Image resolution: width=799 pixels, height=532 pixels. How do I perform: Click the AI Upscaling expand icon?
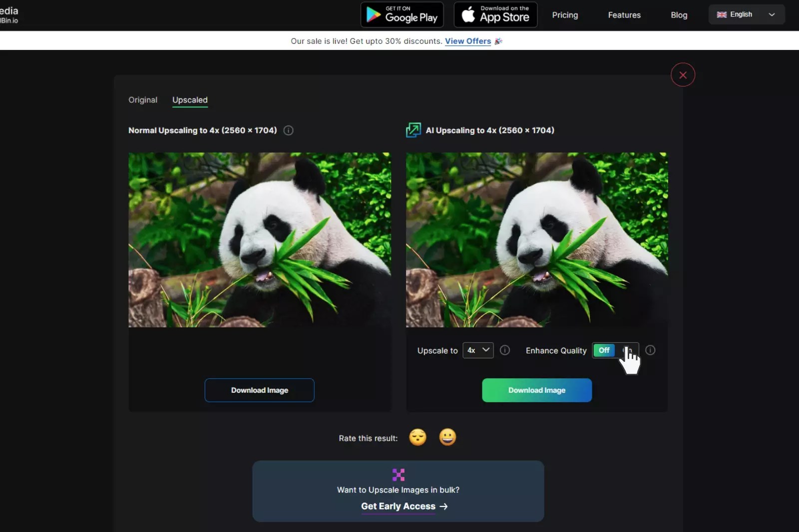[413, 130]
